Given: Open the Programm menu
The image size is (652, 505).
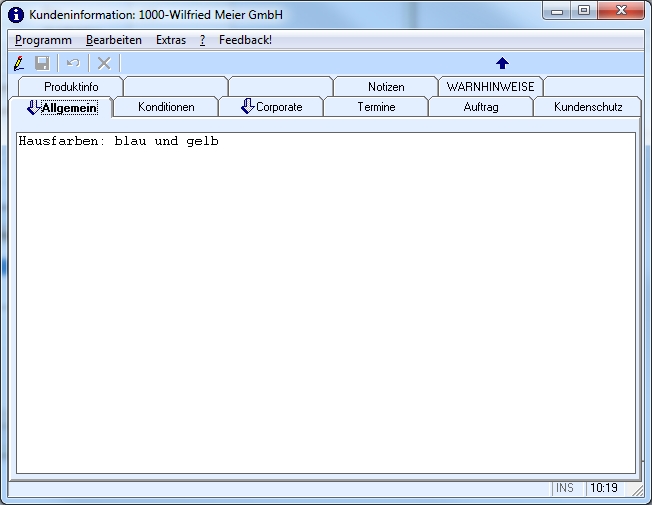Looking at the screenshot, I should tap(43, 40).
